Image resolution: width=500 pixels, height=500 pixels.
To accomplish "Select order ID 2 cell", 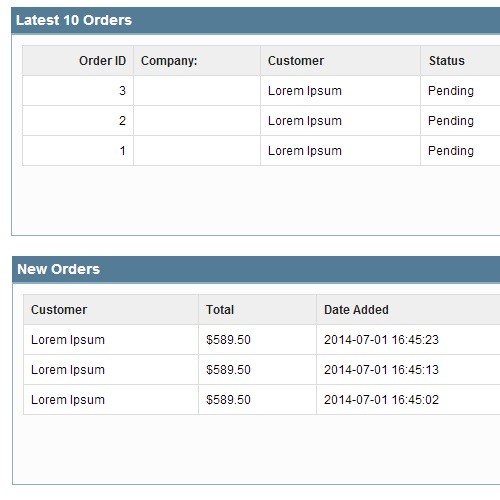I will tap(78, 121).
